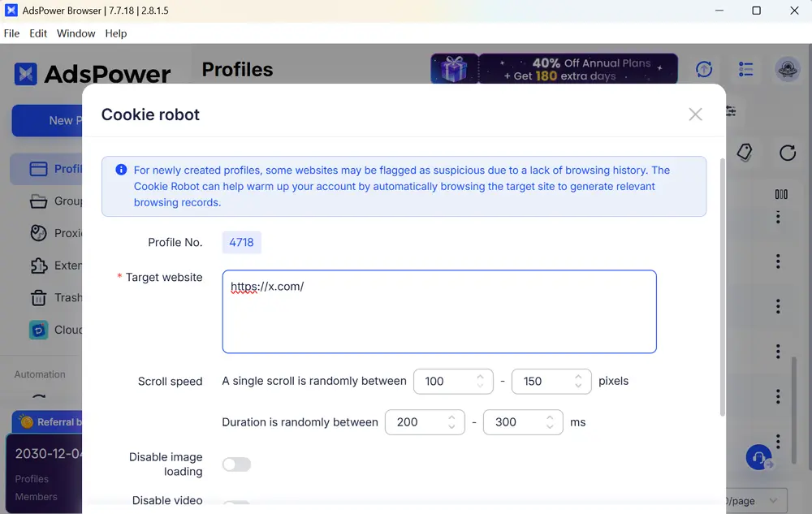Click the Trash icon in the sidebar
Viewport: 812px width, 514px height.
tap(38, 298)
